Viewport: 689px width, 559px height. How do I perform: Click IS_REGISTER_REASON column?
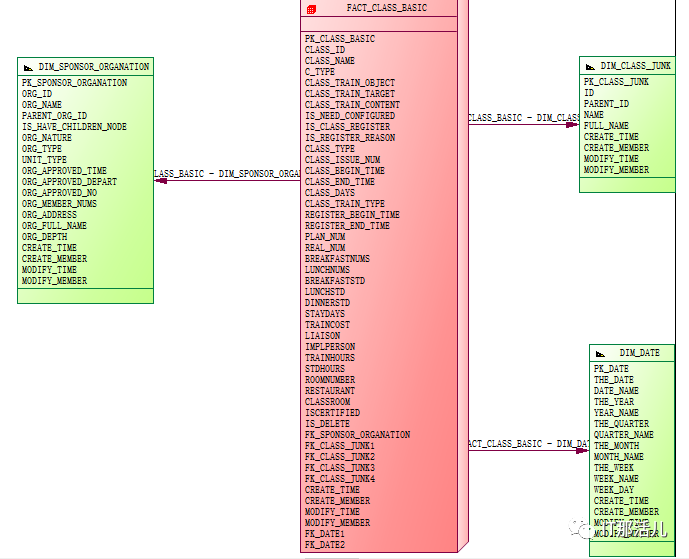coord(350,138)
